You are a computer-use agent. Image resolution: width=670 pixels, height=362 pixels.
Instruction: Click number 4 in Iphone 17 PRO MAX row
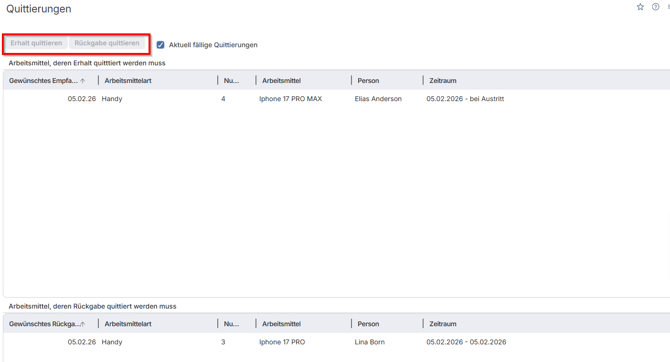pyautogui.click(x=223, y=99)
